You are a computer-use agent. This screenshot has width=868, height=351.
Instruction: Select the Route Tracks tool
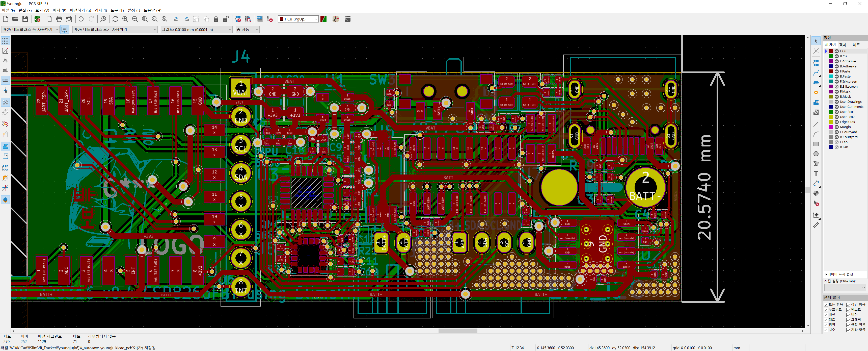816,73
